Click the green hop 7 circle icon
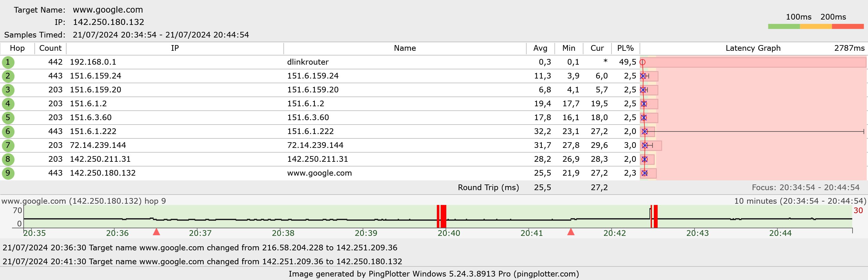 [8, 146]
